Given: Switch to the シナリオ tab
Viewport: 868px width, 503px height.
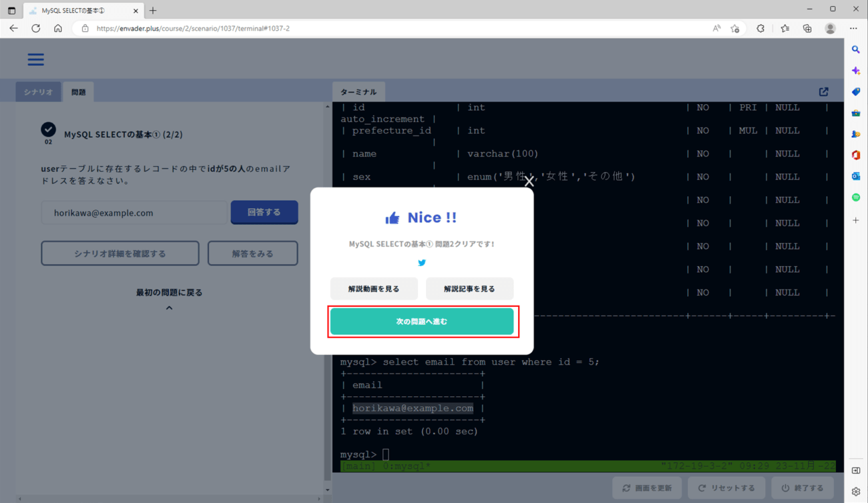Looking at the screenshot, I should pyautogui.click(x=38, y=92).
